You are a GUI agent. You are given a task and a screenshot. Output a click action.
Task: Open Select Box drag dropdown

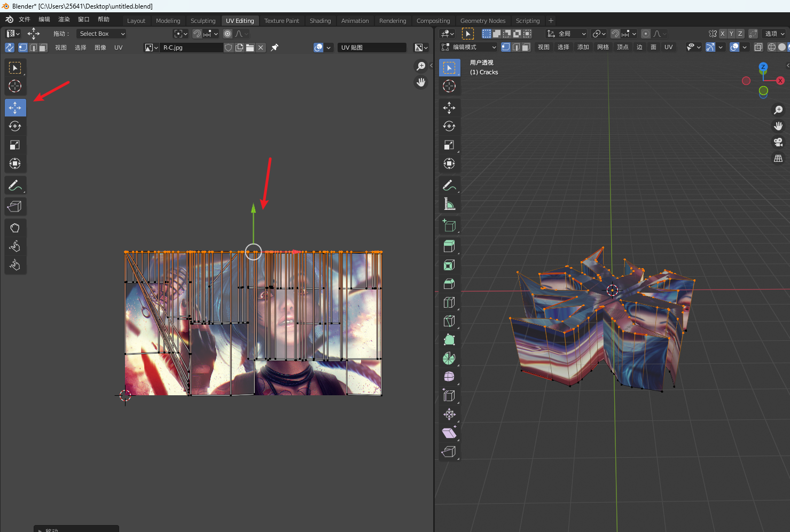pyautogui.click(x=101, y=34)
